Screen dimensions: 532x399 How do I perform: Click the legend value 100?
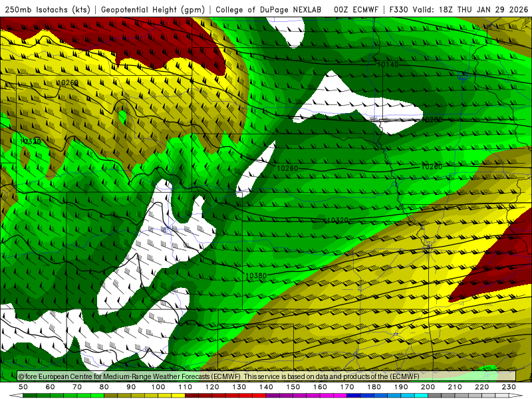(158, 387)
